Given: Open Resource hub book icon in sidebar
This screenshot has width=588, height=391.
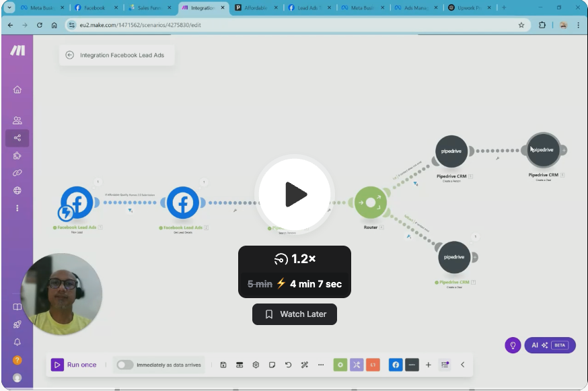Looking at the screenshot, I should [x=17, y=307].
